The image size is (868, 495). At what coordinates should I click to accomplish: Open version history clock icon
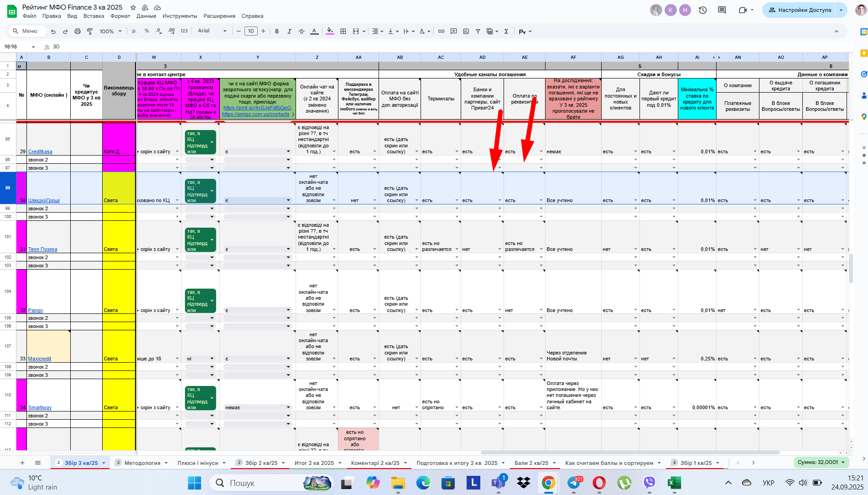[x=703, y=10]
